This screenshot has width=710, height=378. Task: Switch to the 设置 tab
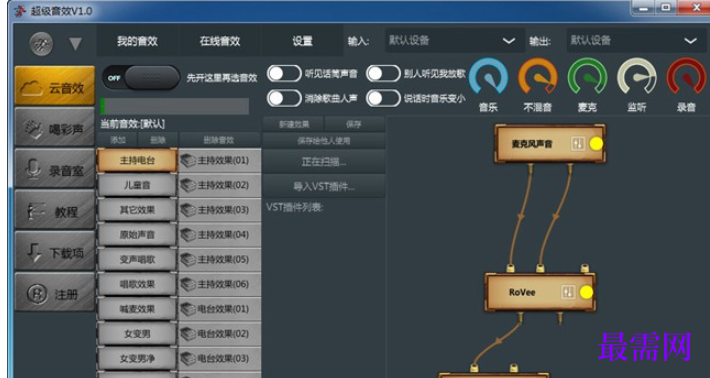302,41
